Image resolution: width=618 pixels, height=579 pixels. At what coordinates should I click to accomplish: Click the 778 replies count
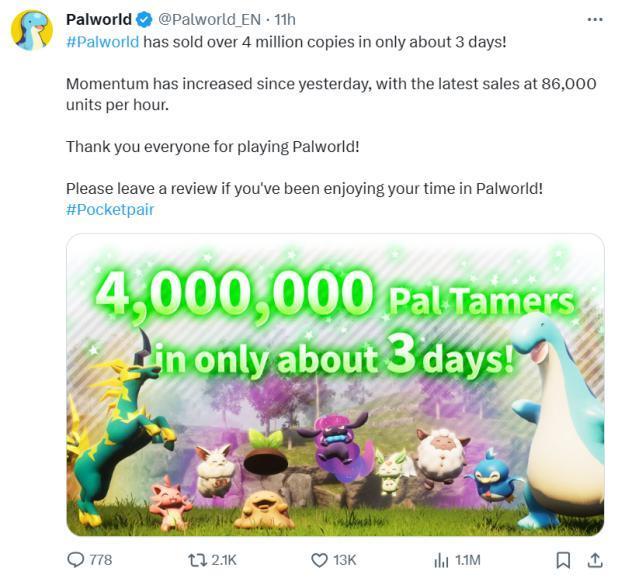pos(101,560)
